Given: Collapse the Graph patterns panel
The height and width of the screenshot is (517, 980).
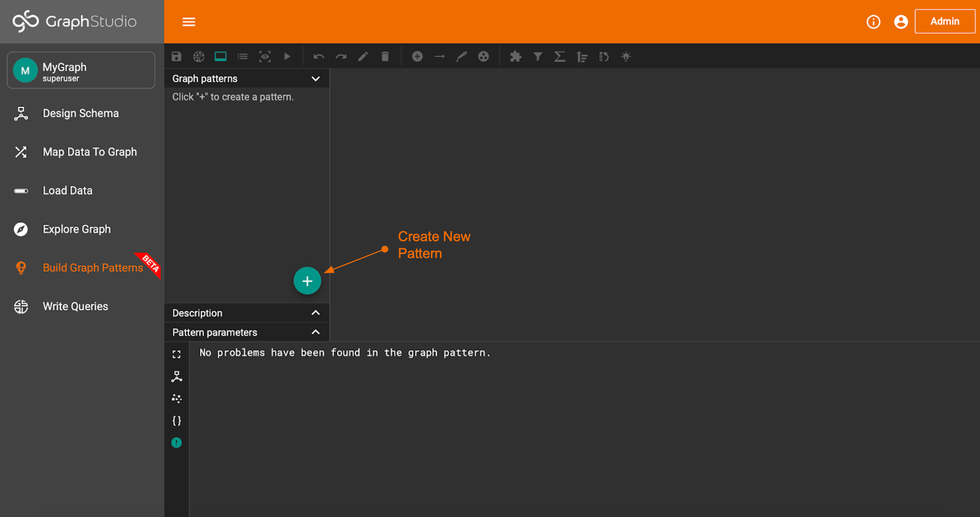Looking at the screenshot, I should coord(316,79).
